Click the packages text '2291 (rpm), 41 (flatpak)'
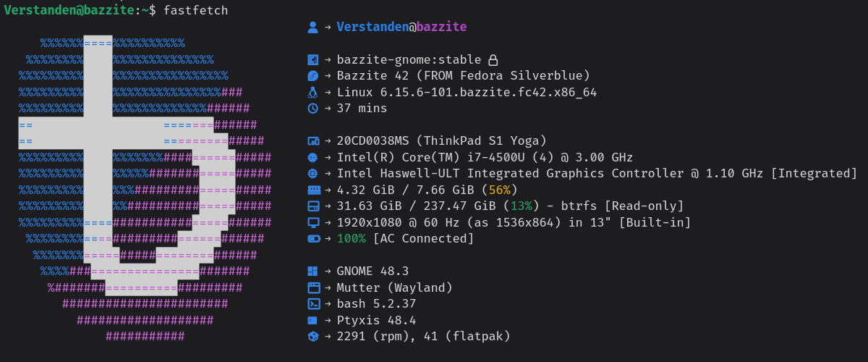The height and width of the screenshot is (362, 868). tap(423, 336)
